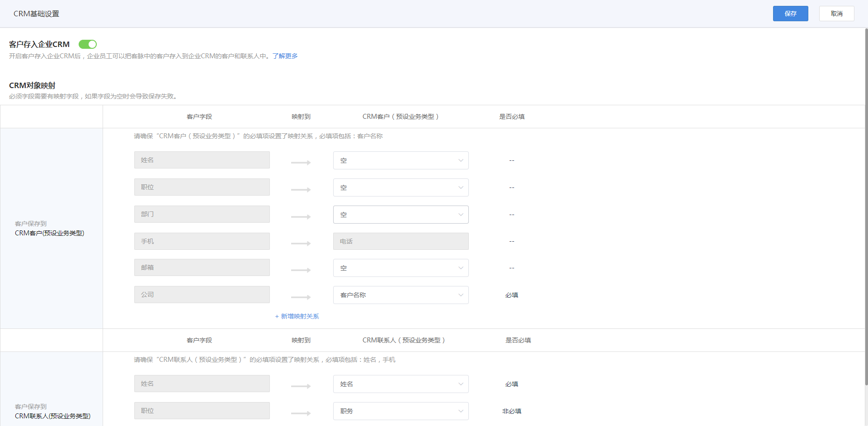The height and width of the screenshot is (426, 868).
Task: Open the dropdown mapped from 部门 field
Action: (401, 215)
